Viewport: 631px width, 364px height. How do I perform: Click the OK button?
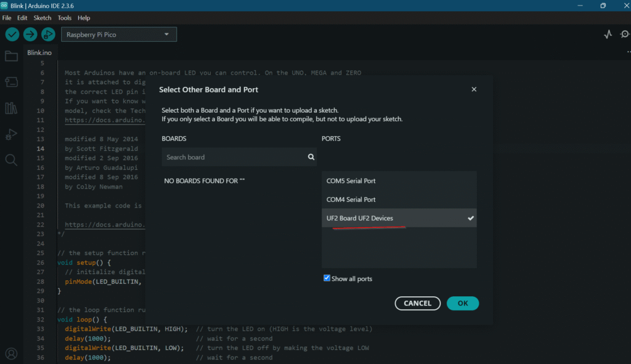[x=463, y=303]
